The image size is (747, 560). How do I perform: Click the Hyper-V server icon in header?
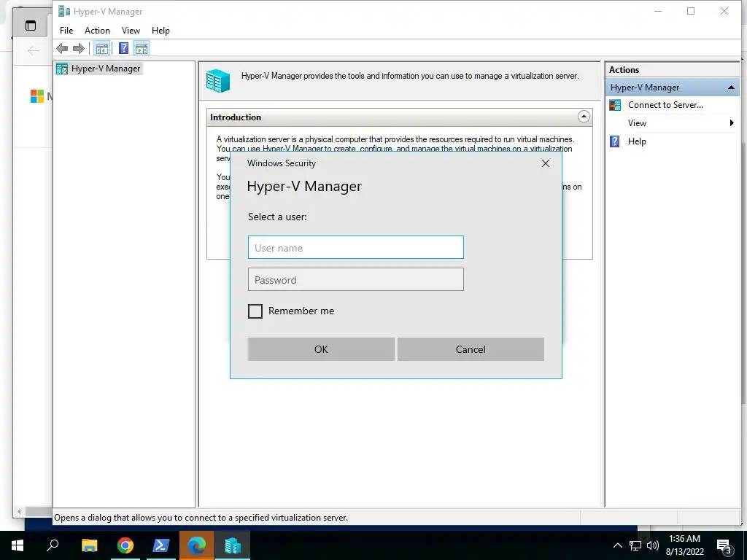click(x=218, y=80)
